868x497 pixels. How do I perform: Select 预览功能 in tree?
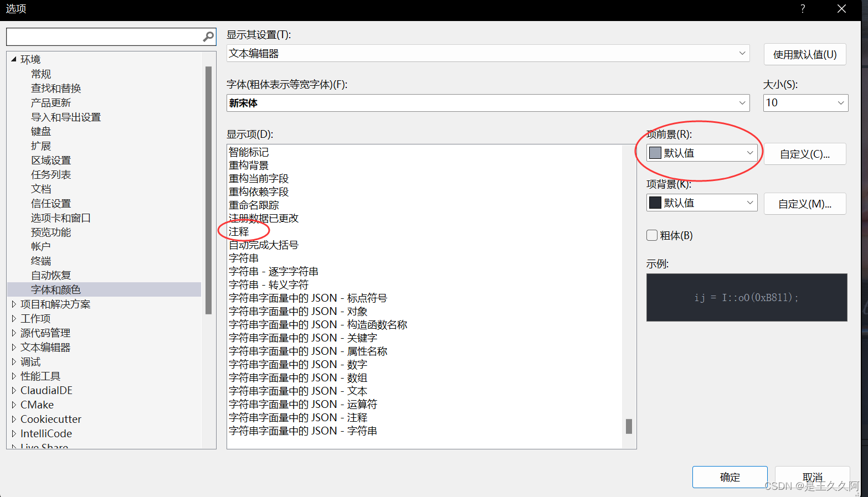[x=51, y=232]
